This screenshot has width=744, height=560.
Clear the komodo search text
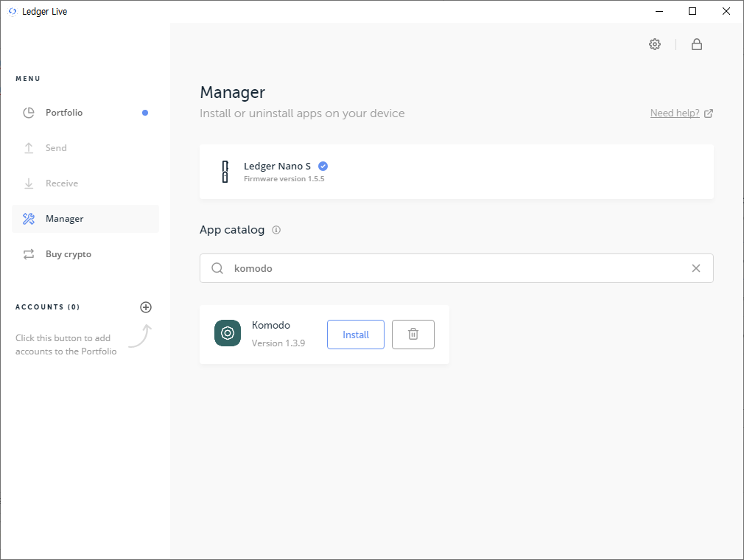696,268
